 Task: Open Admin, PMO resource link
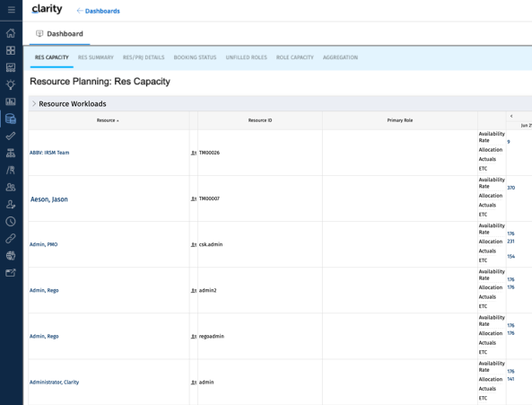(43, 244)
